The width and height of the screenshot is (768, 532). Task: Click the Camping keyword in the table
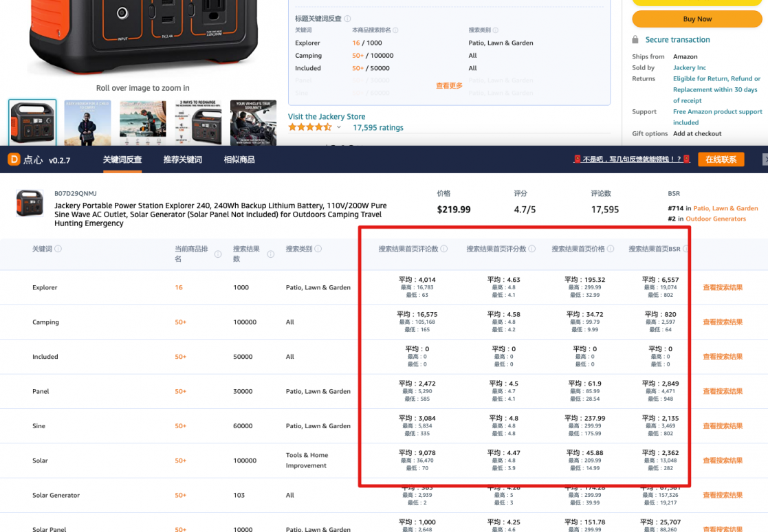pos(45,322)
